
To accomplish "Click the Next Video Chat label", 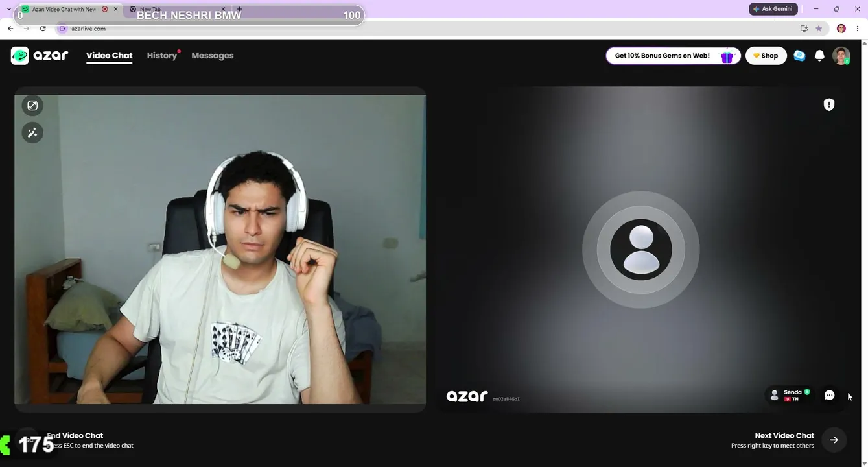I will pos(784,435).
